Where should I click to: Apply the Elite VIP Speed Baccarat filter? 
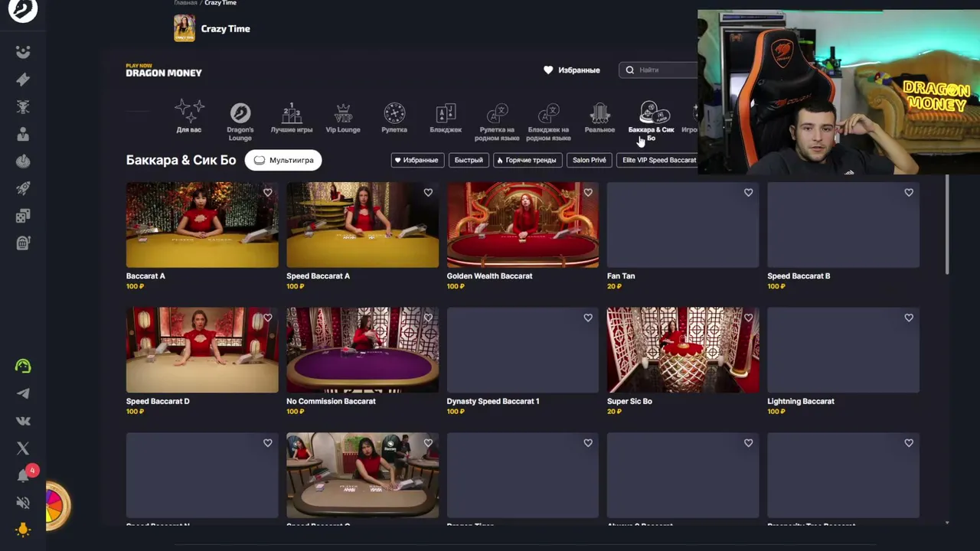point(658,160)
